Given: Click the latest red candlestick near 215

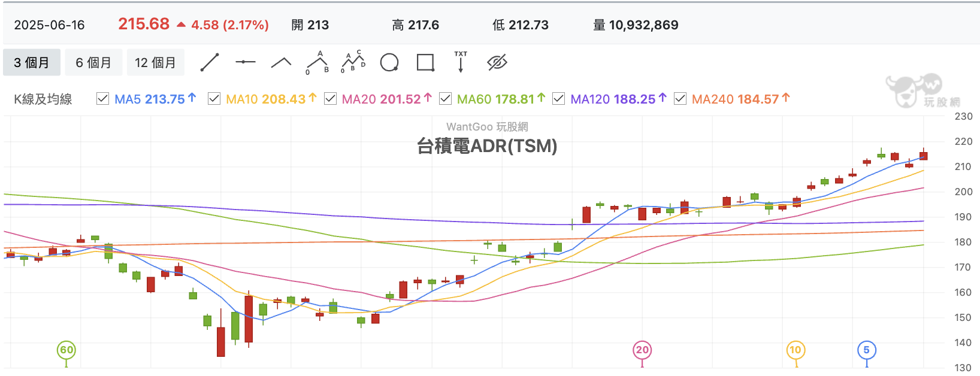Looking at the screenshot, I should click(x=924, y=156).
